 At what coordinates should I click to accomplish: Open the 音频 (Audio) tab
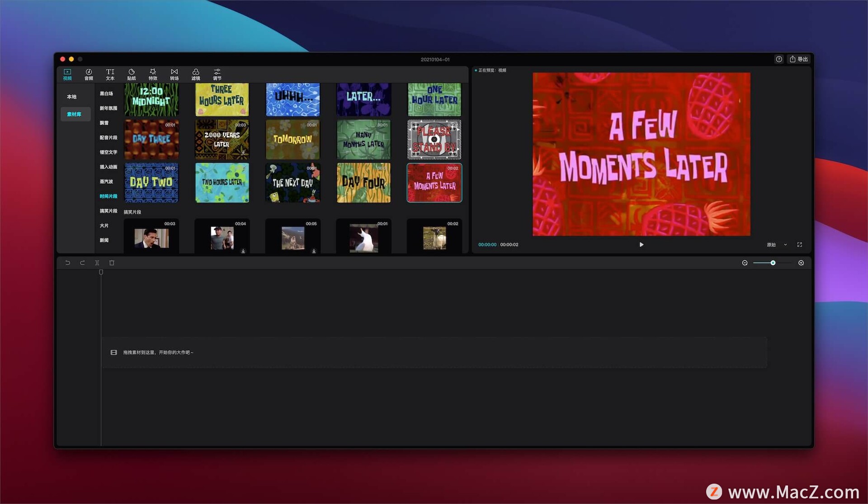click(x=89, y=75)
